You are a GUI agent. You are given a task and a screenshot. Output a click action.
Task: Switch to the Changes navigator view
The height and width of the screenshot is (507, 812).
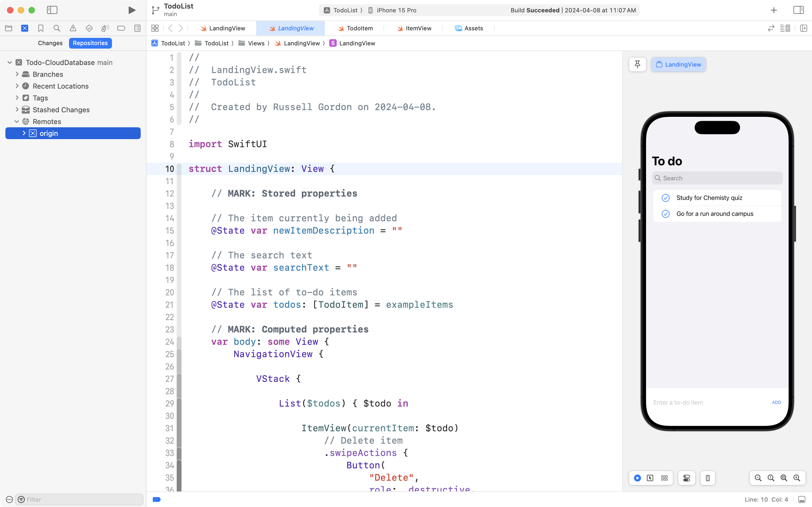(50, 43)
